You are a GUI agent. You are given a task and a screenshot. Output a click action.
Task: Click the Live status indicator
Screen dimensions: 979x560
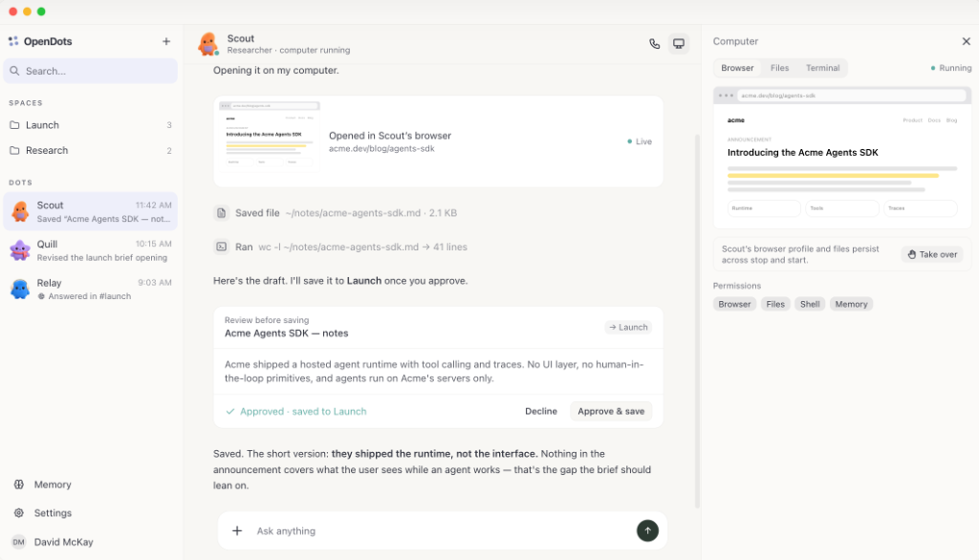point(640,141)
